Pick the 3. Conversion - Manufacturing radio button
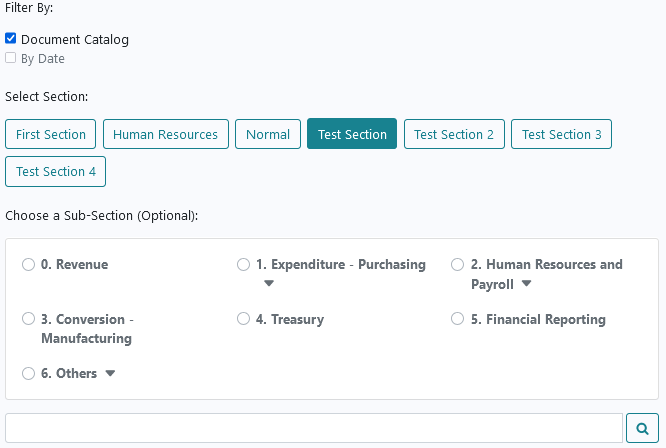The height and width of the screenshot is (448, 666). [x=28, y=319]
